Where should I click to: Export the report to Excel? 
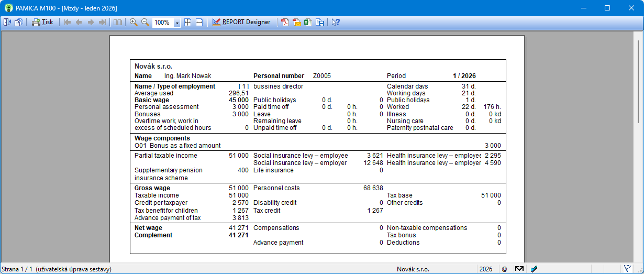point(308,23)
